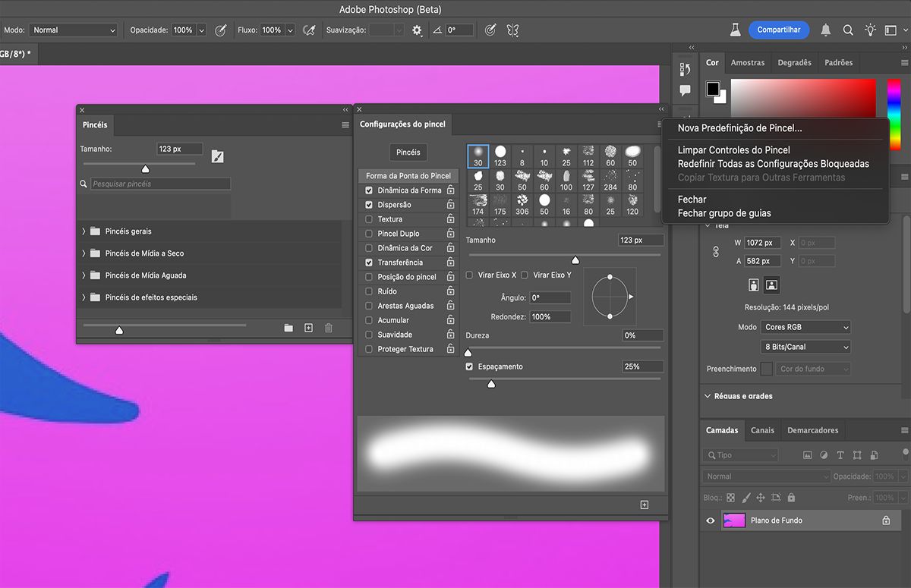911x588 pixels.
Task: Click the delete brush trash icon
Action: [x=329, y=328]
